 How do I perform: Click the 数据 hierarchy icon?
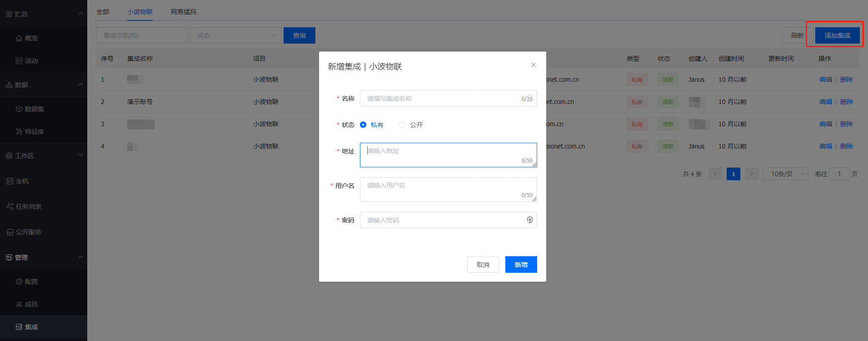[9, 85]
